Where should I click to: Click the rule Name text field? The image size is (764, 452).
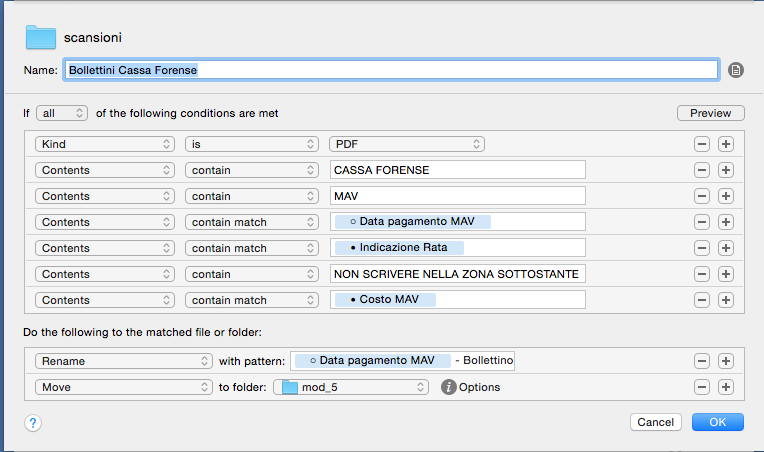[x=391, y=70]
